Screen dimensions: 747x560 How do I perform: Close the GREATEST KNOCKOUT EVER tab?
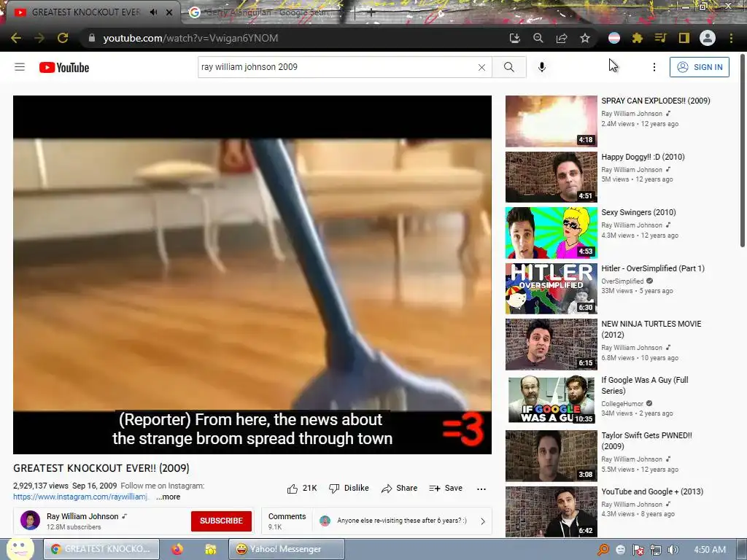pos(169,12)
